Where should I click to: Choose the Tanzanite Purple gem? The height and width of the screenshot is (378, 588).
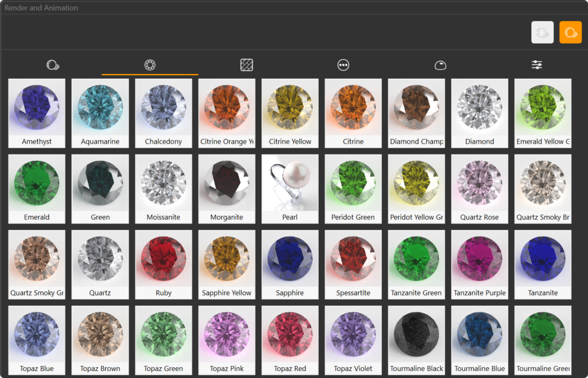point(479,264)
